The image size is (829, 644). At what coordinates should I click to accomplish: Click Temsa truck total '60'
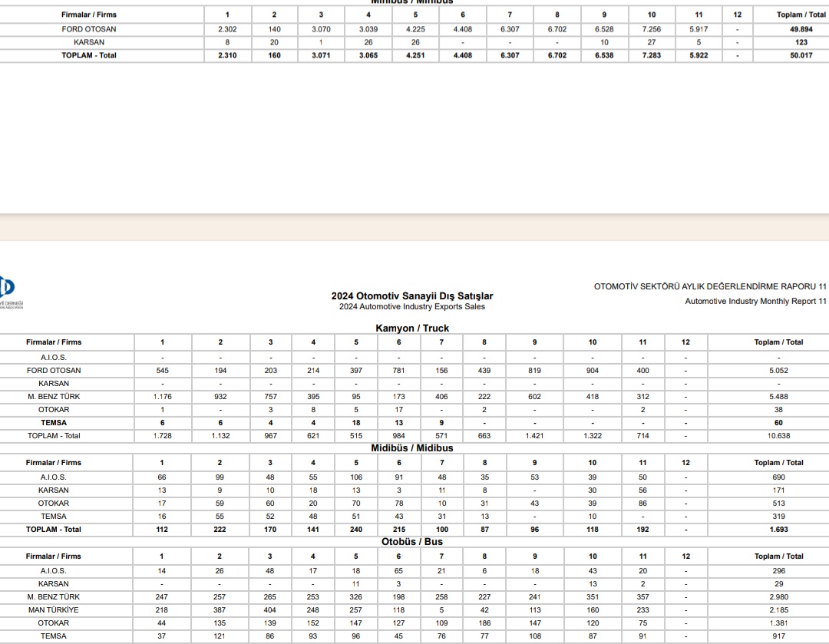(x=778, y=423)
